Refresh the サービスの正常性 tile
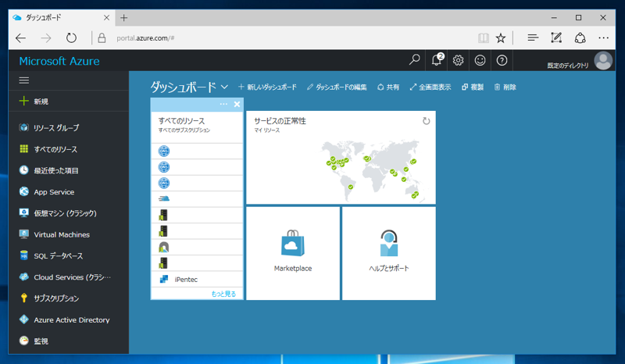The height and width of the screenshot is (364, 625). 426,121
